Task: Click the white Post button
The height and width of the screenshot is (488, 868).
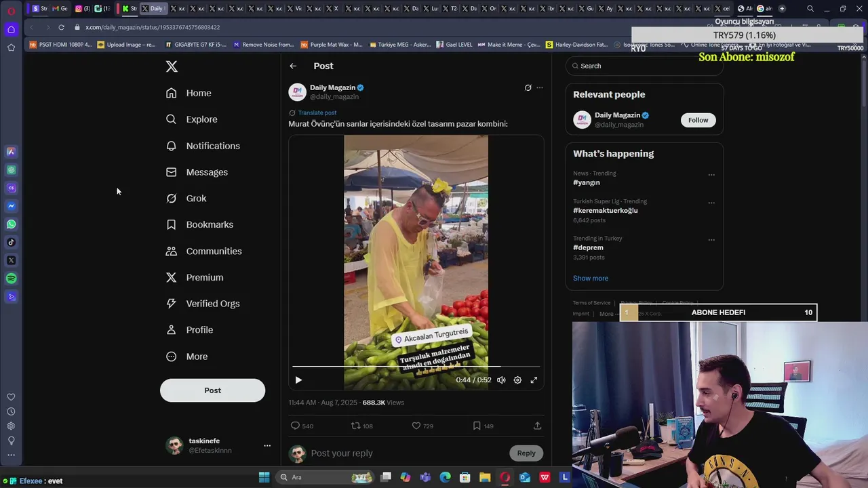Action: 212,390
